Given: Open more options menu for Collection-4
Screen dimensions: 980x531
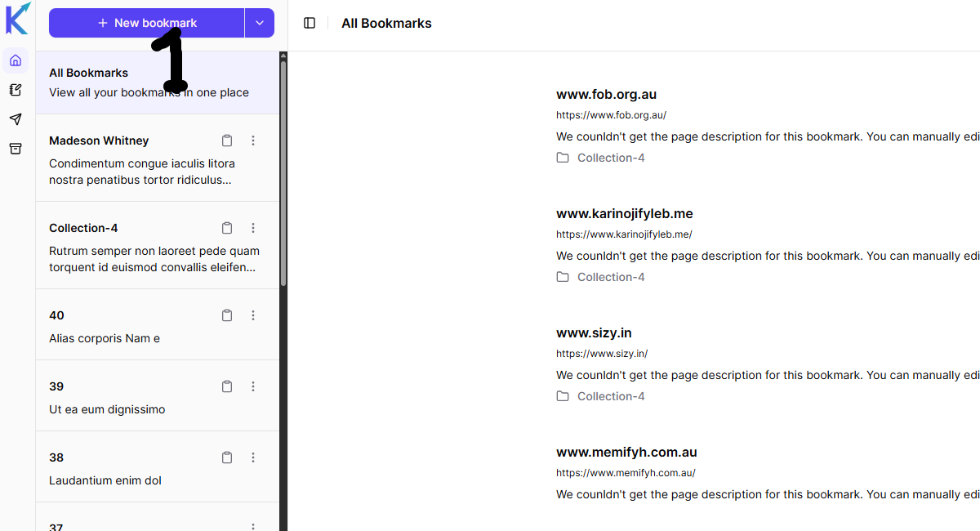Looking at the screenshot, I should (253, 228).
